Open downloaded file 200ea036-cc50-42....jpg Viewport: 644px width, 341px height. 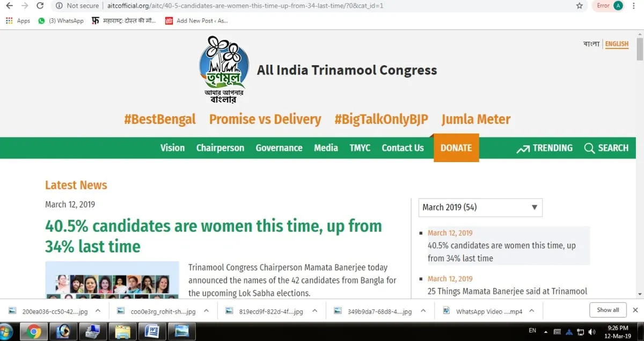(49, 311)
